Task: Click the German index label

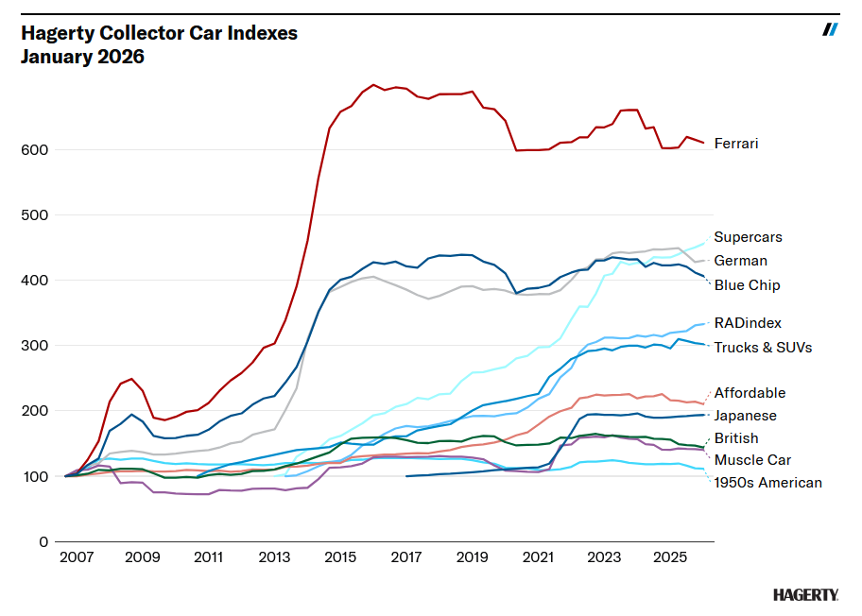Action: click(x=740, y=261)
